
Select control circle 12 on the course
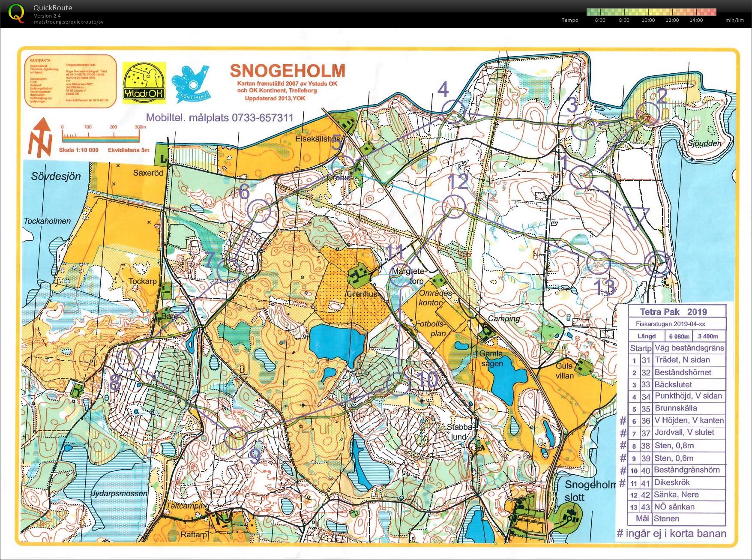(453, 207)
